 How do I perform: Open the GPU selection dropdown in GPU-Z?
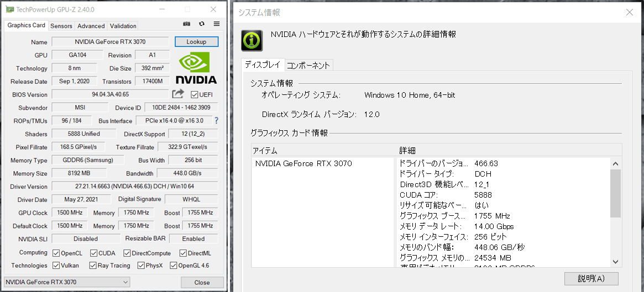coord(67,282)
